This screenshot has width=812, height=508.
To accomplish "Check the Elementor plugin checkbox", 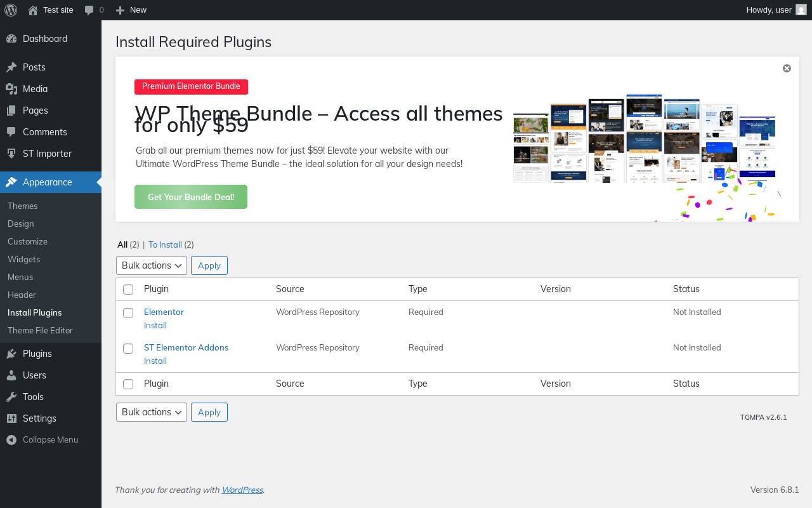I will [128, 313].
